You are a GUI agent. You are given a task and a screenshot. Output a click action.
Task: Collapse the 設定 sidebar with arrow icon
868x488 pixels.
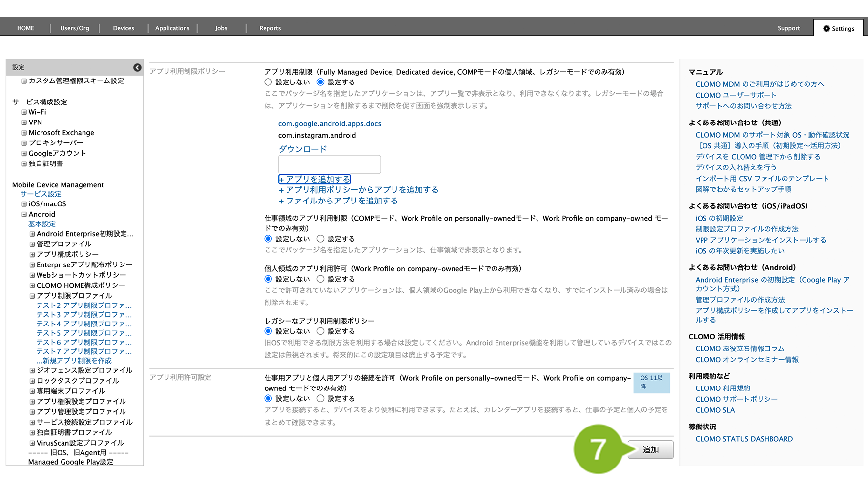tap(137, 67)
